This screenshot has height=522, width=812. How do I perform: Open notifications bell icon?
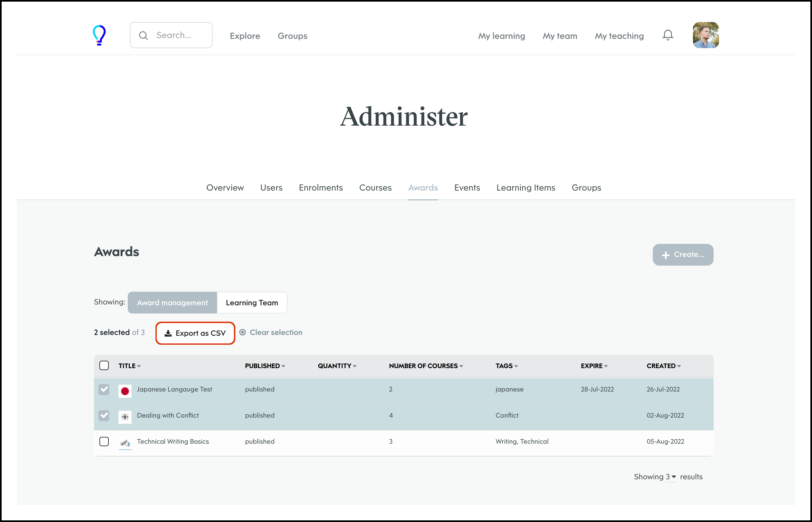(667, 35)
